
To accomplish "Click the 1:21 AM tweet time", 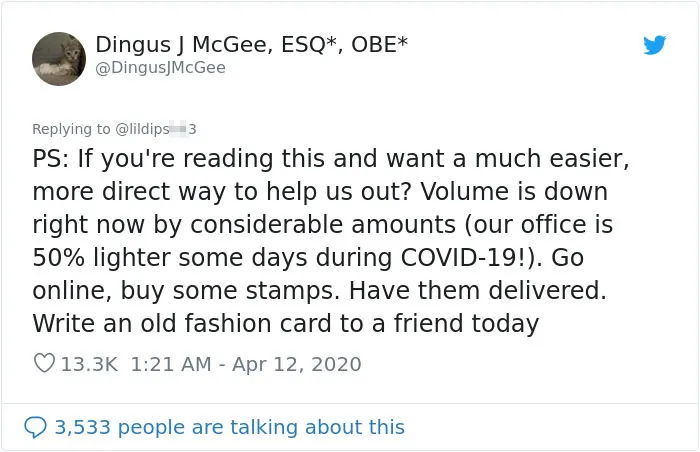I will point(171,364).
